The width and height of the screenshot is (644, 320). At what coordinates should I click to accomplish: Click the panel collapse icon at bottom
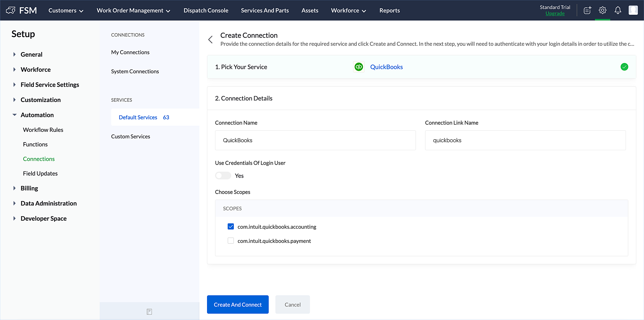(149, 311)
